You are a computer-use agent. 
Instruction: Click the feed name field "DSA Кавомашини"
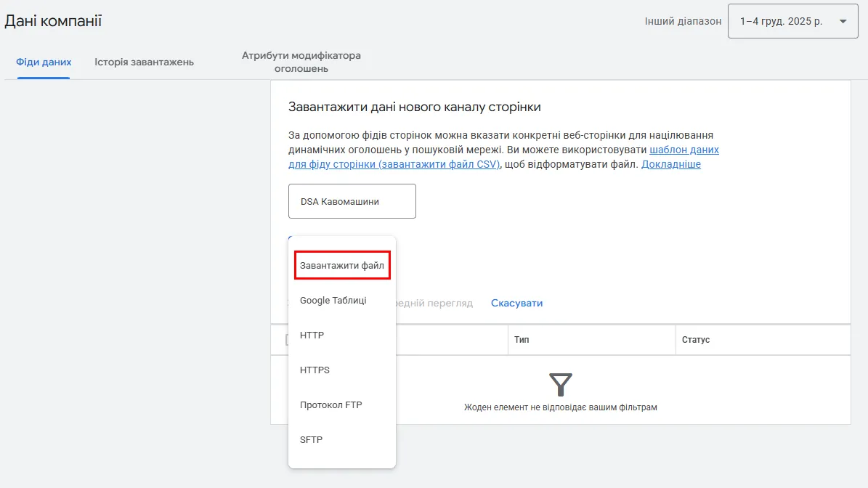coord(352,200)
